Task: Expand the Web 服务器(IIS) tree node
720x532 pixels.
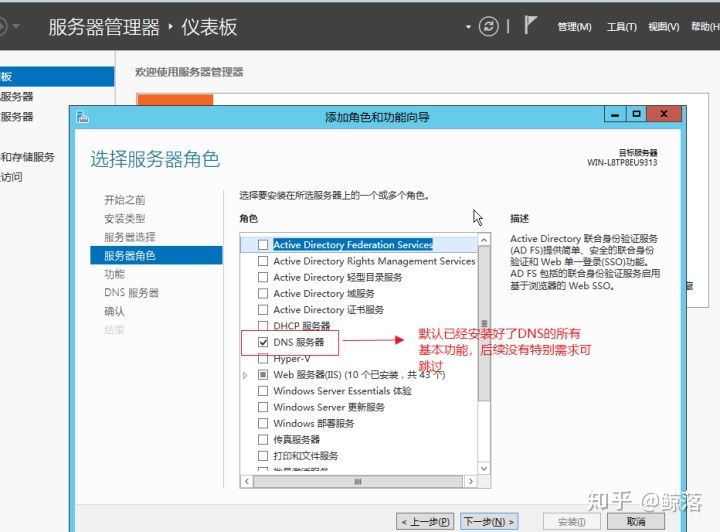Action: click(x=245, y=375)
